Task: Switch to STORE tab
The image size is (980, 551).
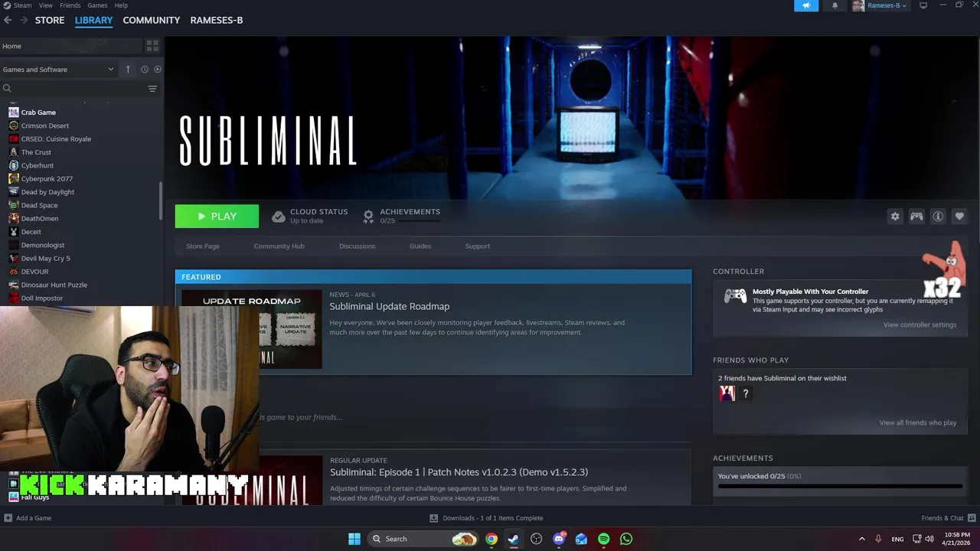Action: [50, 20]
